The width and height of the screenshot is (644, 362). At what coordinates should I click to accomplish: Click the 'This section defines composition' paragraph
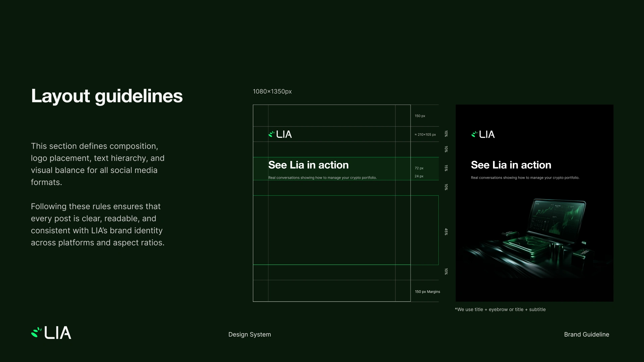click(x=98, y=164)
